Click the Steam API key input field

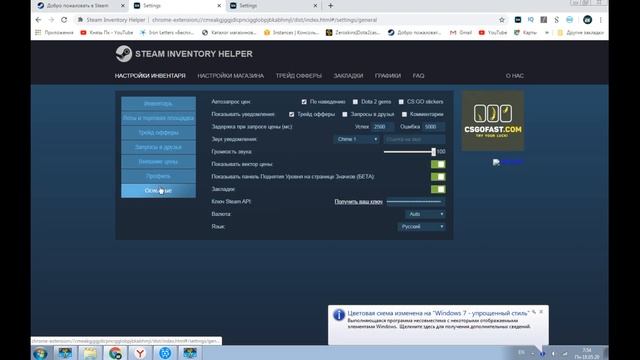(x=415, y=202)
